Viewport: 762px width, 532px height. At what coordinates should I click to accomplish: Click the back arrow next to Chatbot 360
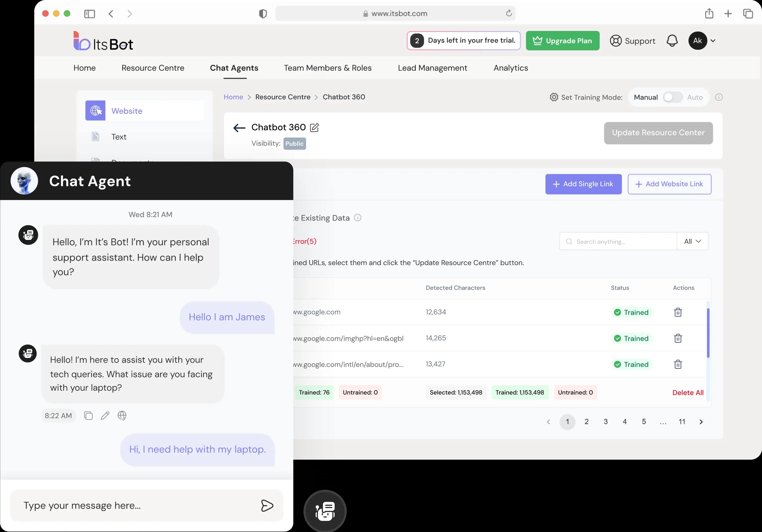click(239, 128)
